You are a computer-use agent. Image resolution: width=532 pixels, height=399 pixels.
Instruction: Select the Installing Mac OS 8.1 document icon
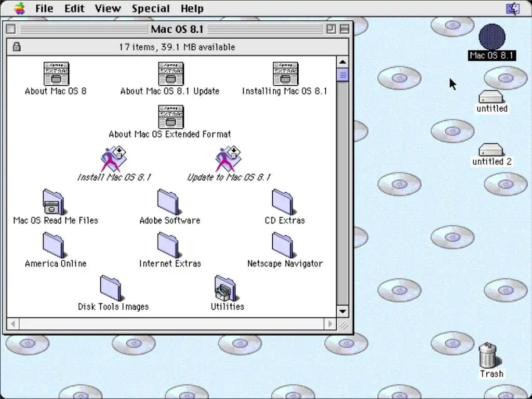click(x=285, y=74)
